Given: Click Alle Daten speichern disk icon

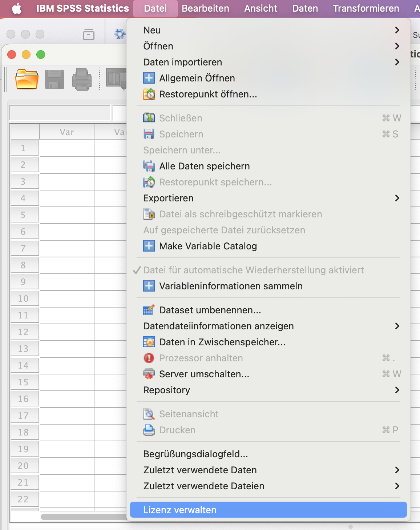Looking at the screenshot, I should pyautogui.click(x=149, y=166).
